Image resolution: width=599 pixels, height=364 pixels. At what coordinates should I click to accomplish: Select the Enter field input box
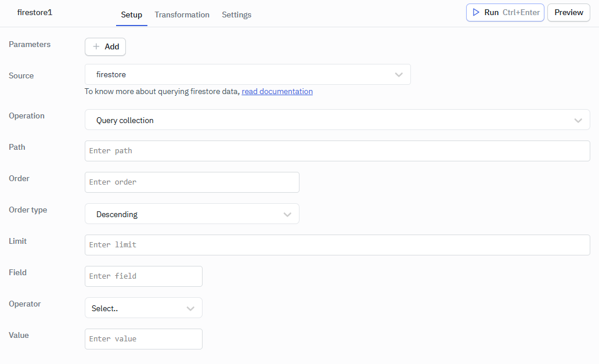pyautogui.click(x=143, y=276)
